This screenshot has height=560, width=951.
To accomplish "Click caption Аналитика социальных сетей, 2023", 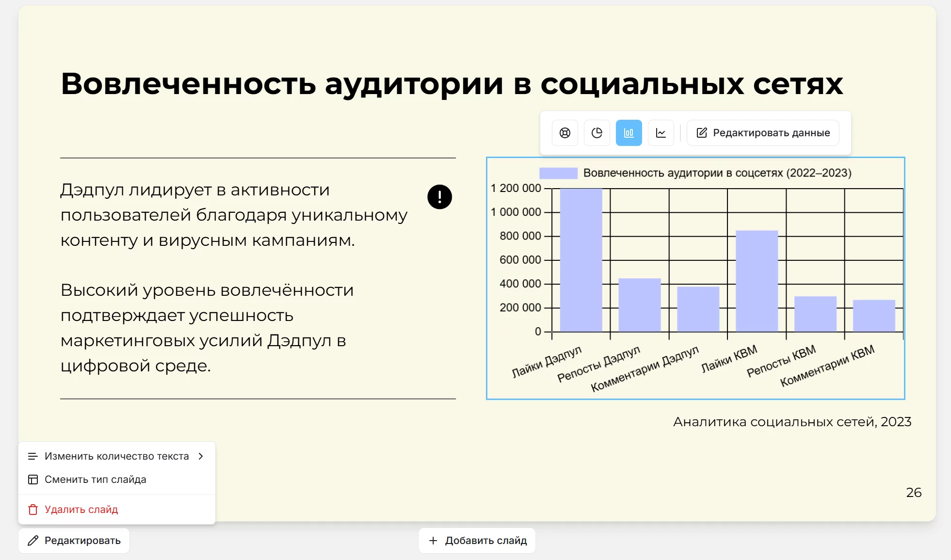I will [x=792, y=422].
